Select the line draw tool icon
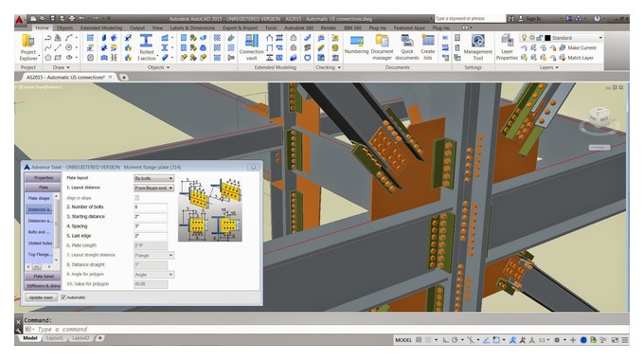This screenshot has height=360, width=644. pyautogui.click(x=58, y=47)
